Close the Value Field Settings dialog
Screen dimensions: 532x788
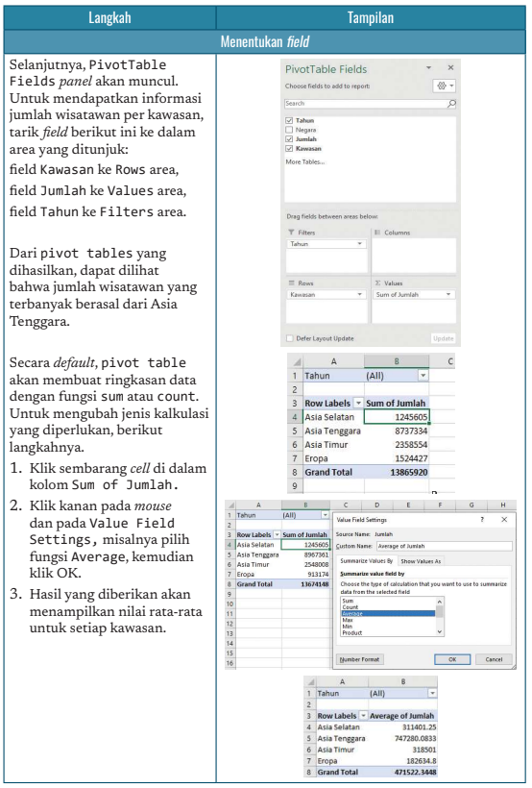(x=504, y=519)
